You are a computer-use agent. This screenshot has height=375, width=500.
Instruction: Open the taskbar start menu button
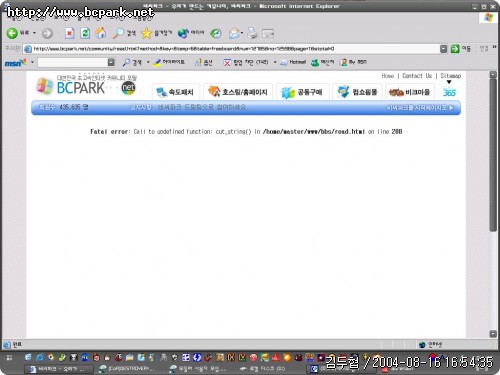9,358
